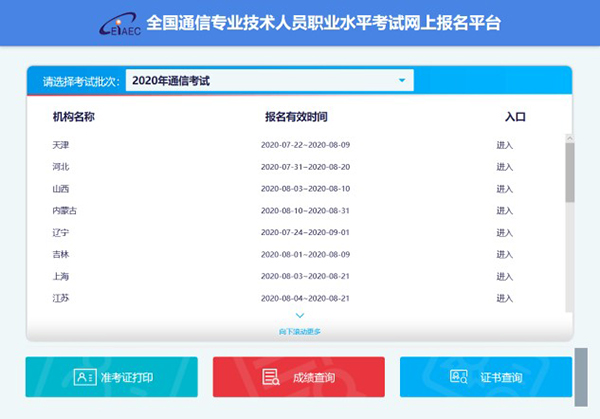The height and width of the screenshot is (419, 600).
Task: Click the certificate search icon on 证书查询
Action: pyautogui.click(x=458, y=377)
